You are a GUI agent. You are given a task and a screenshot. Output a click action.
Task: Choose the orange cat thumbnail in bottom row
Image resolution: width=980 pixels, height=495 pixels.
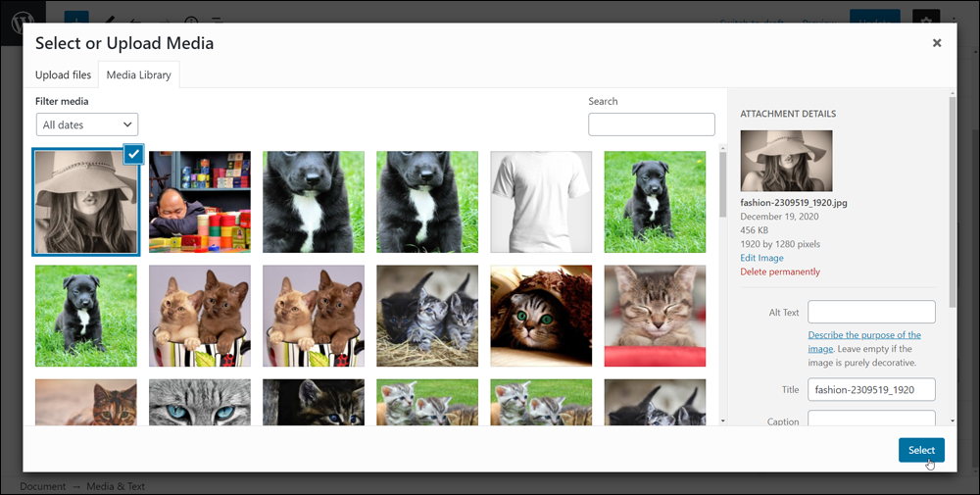pyautogui.click(x=85, y=402)
